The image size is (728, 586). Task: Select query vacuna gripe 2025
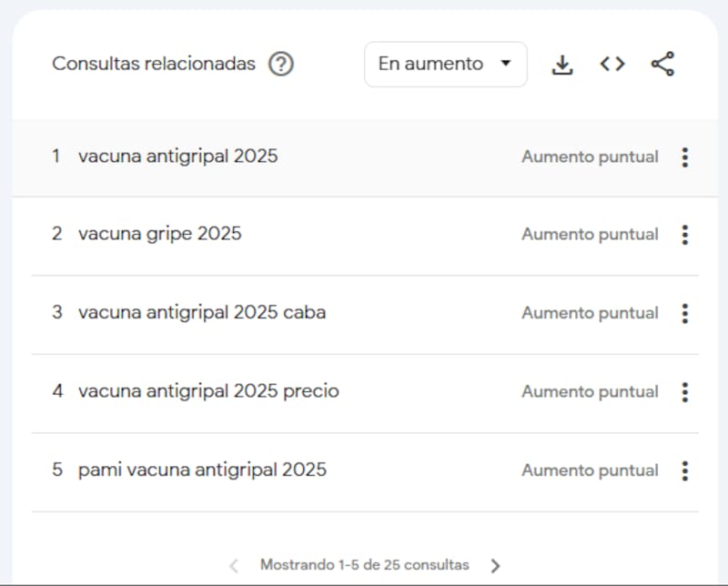(x=159, y=234)
